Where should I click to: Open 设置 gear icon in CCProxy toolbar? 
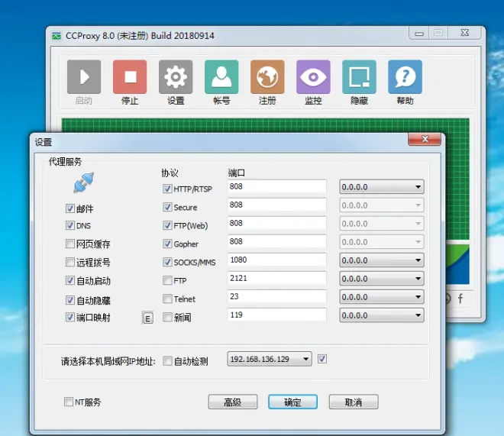tap(176, 77)
